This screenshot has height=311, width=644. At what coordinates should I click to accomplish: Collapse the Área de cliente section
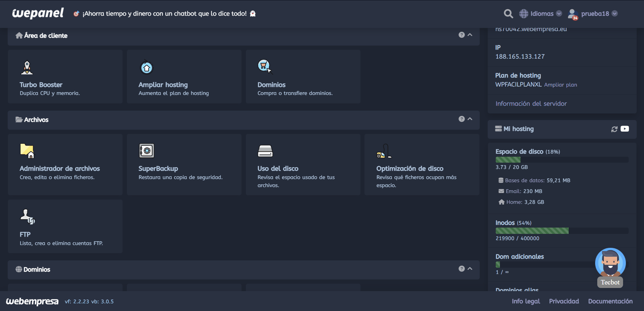(x=470, y=35)
